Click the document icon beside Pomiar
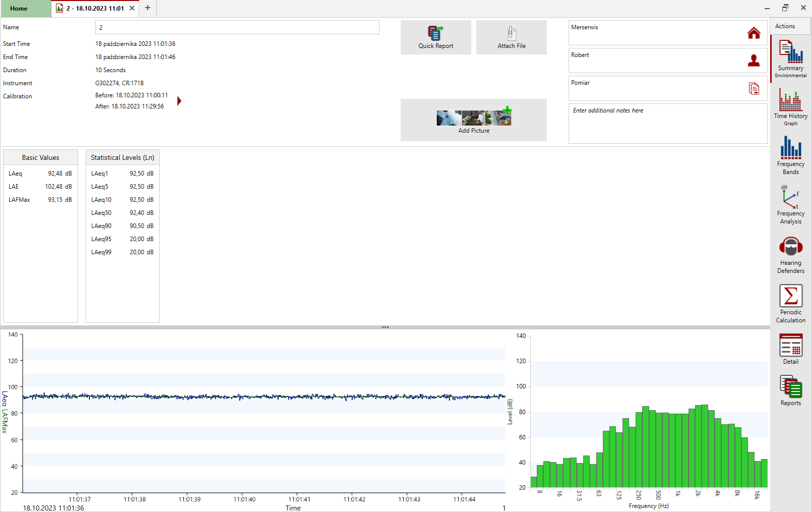The height and width of the screenshot is (512, 812). pyautogui.click(x=754, y=88)
